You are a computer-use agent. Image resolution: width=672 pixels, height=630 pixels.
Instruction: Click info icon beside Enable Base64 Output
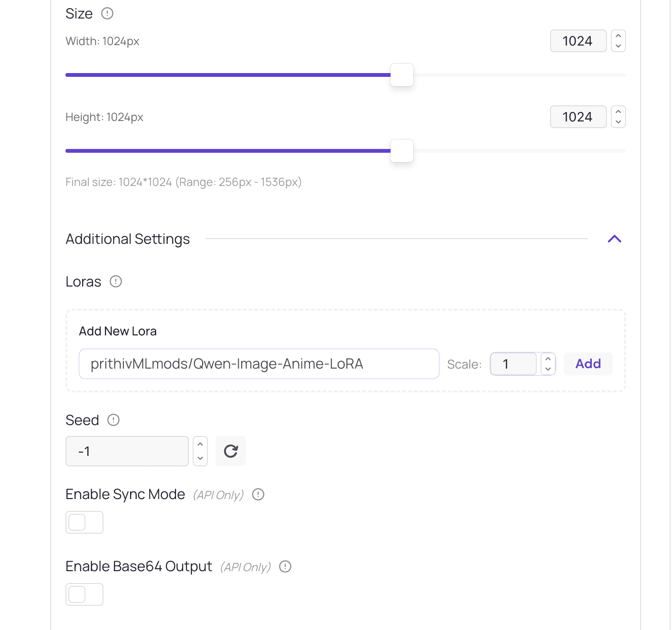[285, 566]
